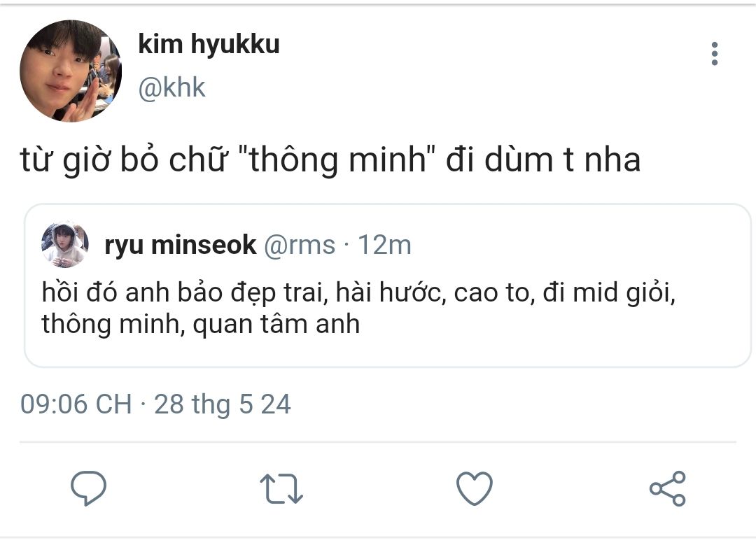Click the @rms handle in quoted tweet
Image resolution: width=756 pixels, height=545 pixels.
[298, 245]
